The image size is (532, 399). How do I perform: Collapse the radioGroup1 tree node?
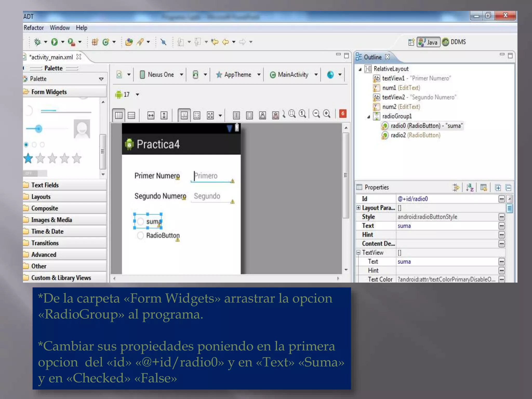(369, 117)
